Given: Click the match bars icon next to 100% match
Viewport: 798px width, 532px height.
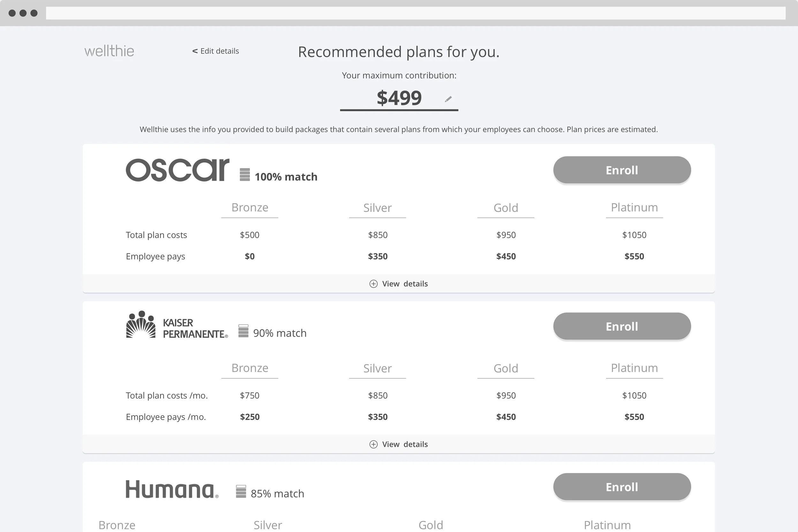Looking at the screenshot, I should pos(245,174).
